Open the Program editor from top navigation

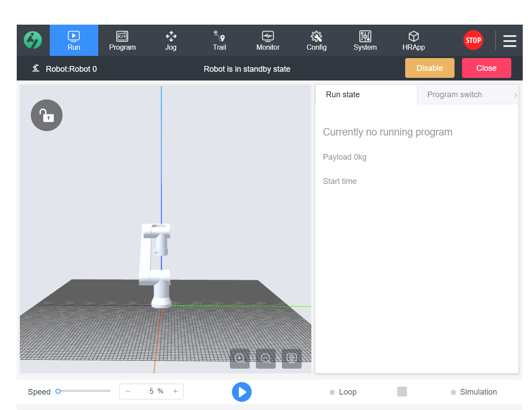pyautogui.click(x=122, y=40)
